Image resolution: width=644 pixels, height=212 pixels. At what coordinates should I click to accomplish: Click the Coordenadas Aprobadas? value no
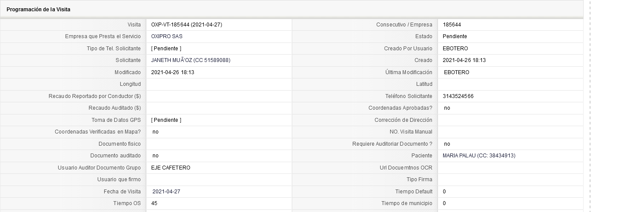pyautogui.click(x=447, y=108)
